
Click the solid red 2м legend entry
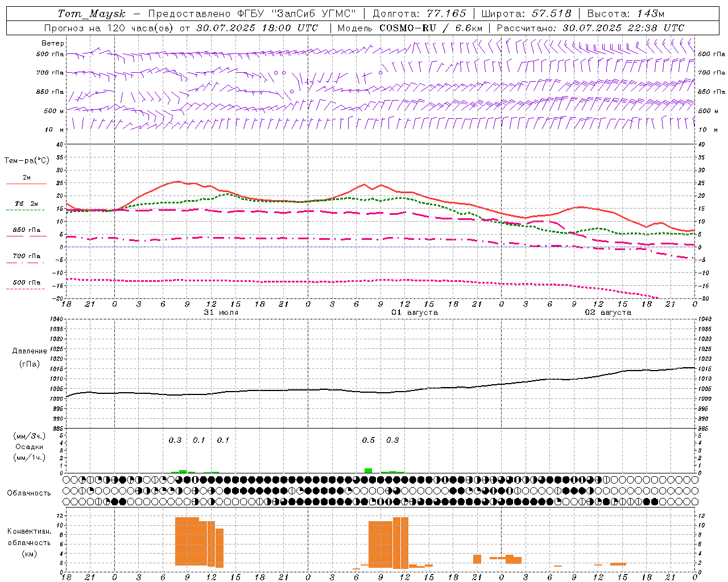(x=26, y=180)
